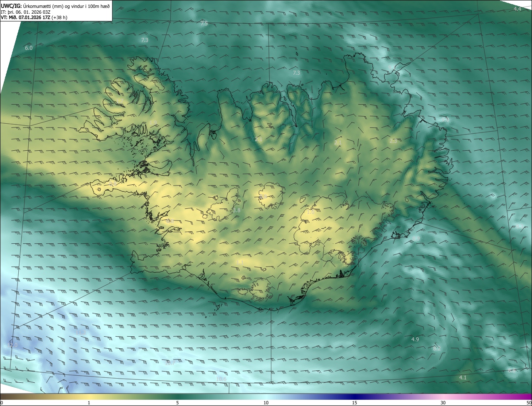
Task: Click the 4.4 value label on the map
Action: [517, 9]
